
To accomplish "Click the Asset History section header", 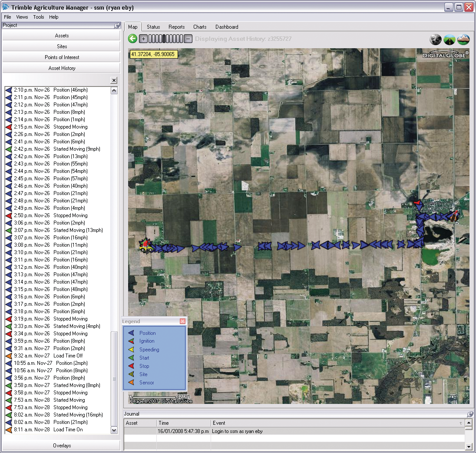I will [61, 68].
